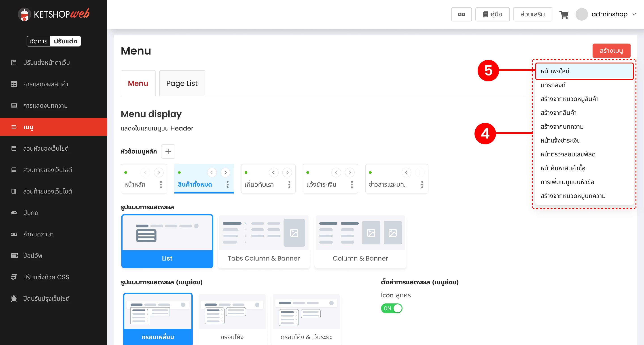The image size is (644, 345).
Task: Open the shopping cart icon
Action: (564, 15)
